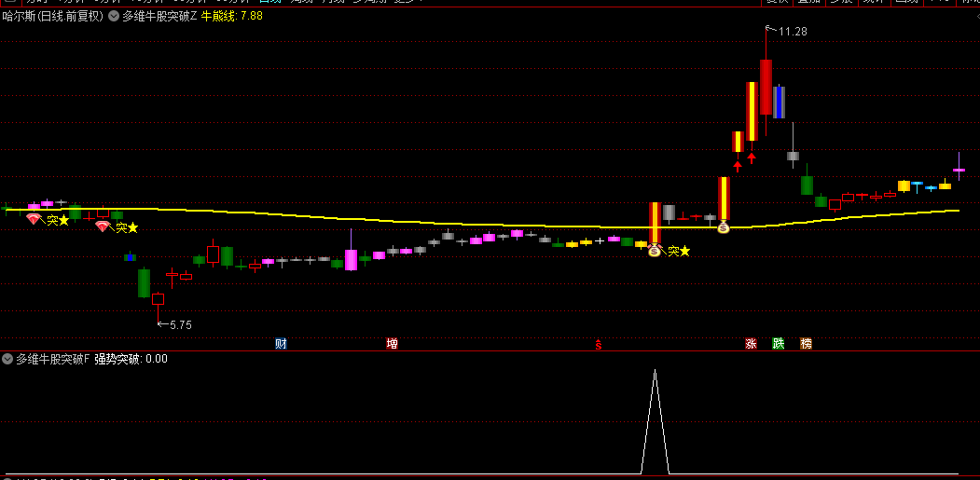This screenshot has height=480, width=980.
Task: Open the 多维牛股突破Z indicator dropdown arrow
Action: click(114, 17)
